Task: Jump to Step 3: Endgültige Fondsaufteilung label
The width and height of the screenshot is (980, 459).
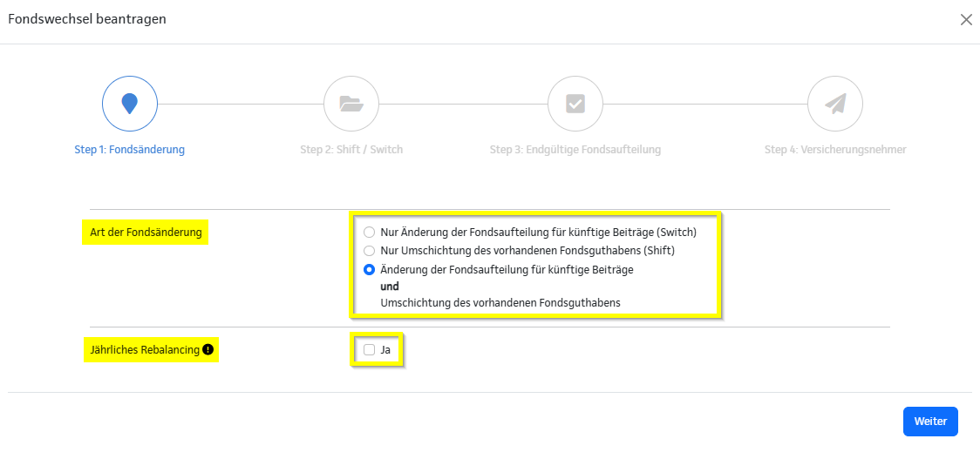Action: (575, 150)
